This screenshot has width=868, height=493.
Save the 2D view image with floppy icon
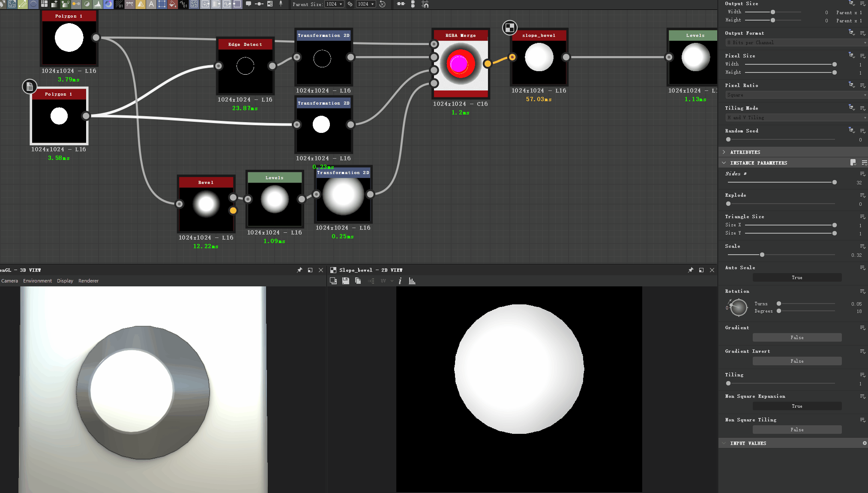click(x=345, y=281)
